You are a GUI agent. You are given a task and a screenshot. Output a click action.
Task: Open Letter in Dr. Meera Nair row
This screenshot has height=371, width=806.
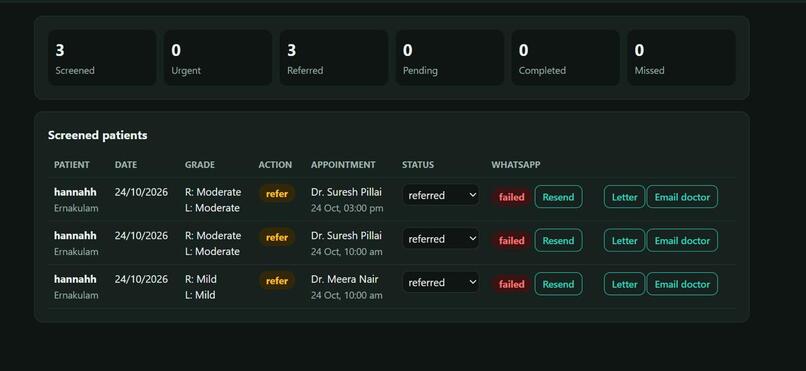[624, 284]
